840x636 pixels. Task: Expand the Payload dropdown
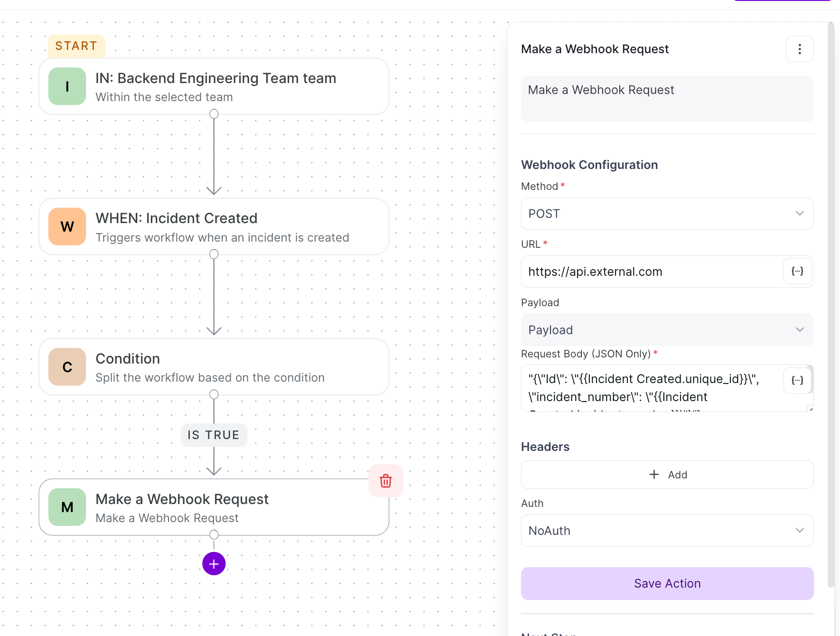(x=667, y=330)
